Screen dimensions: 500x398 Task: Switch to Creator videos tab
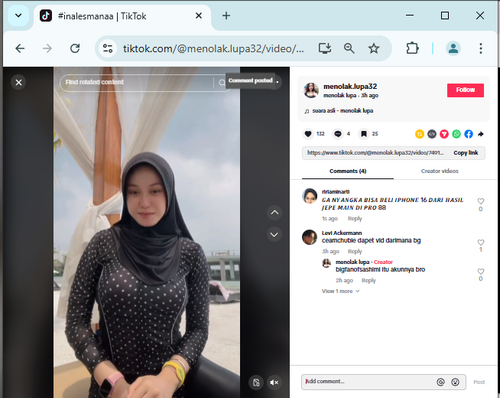coord(439,171)
